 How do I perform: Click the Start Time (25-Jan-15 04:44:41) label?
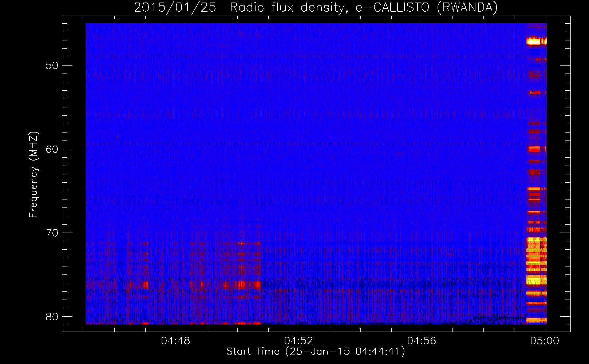(x=316, y=352)
